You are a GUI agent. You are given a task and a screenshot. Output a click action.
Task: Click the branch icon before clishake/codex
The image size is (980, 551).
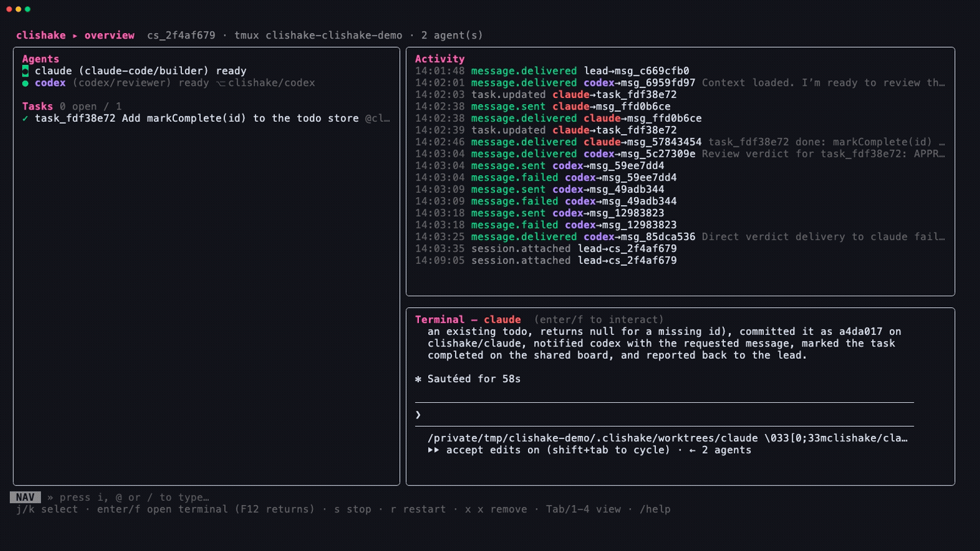coord(221,83)
